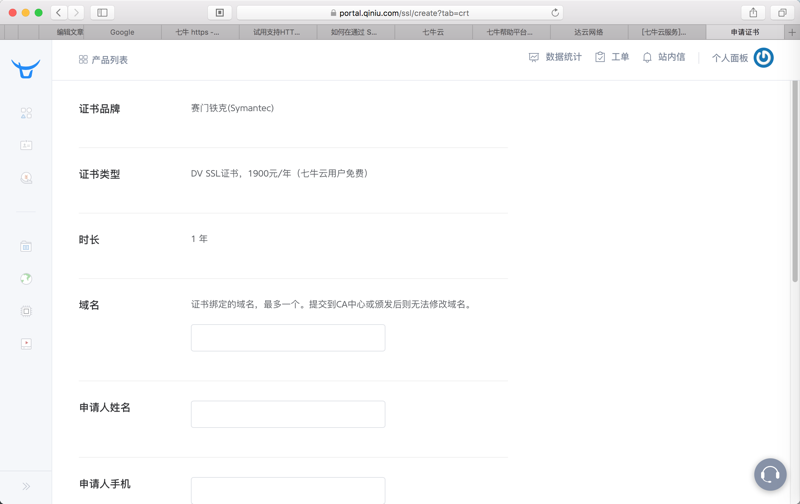This screenshot has width=800, height=504.
Task: Show all tabs overview button
Action: (782, 12)
